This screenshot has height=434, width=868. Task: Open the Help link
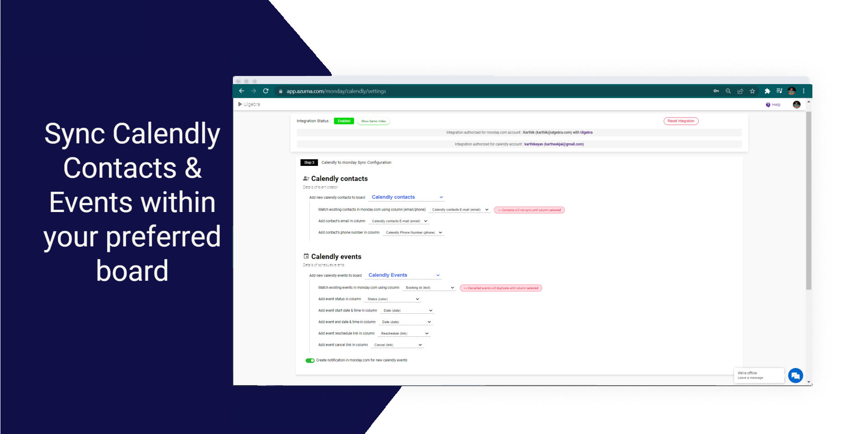(x=773, y=105)
